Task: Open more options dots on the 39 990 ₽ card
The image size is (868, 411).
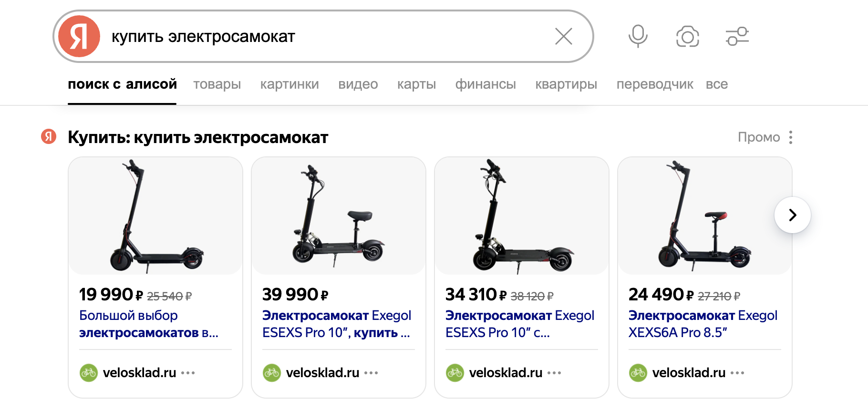Action: [x=371, y=373]
